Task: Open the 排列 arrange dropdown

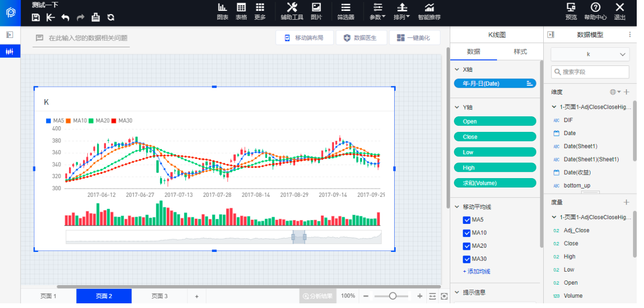Action: [x=402, y=11]
